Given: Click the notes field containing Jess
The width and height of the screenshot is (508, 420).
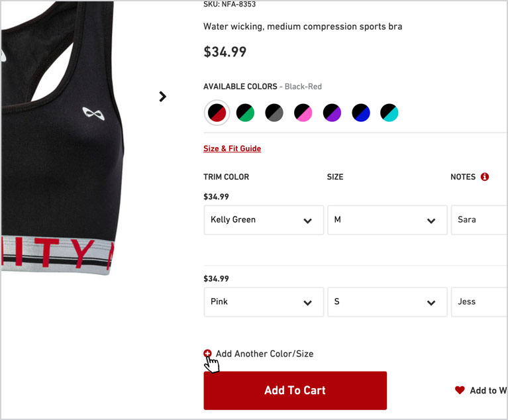Looking at the screenshot, I should (x=479, y=301).
